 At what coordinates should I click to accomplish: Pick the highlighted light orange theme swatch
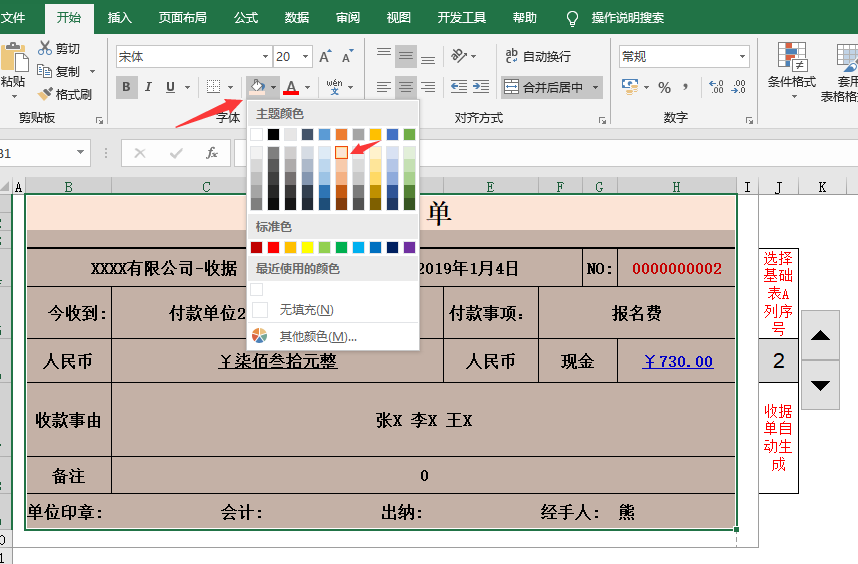click(341, 152)
